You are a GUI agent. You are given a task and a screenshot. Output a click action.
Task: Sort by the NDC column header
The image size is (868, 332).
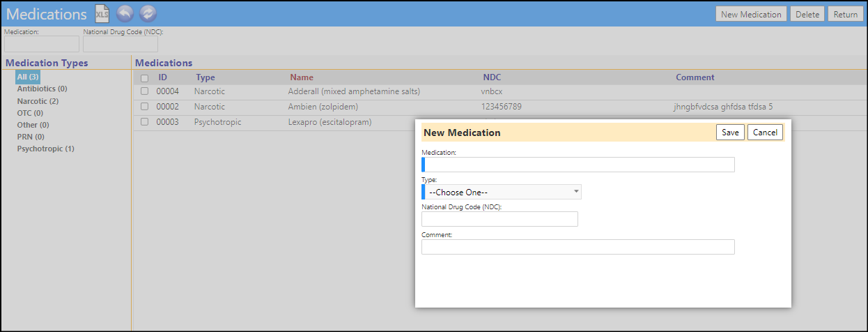click(492, 77)
